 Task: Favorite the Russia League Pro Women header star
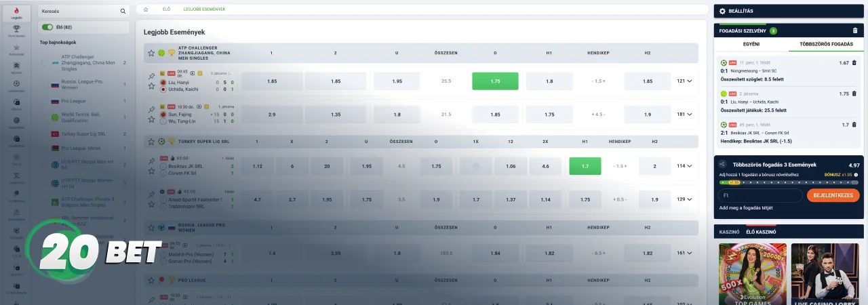click(151, 227)
